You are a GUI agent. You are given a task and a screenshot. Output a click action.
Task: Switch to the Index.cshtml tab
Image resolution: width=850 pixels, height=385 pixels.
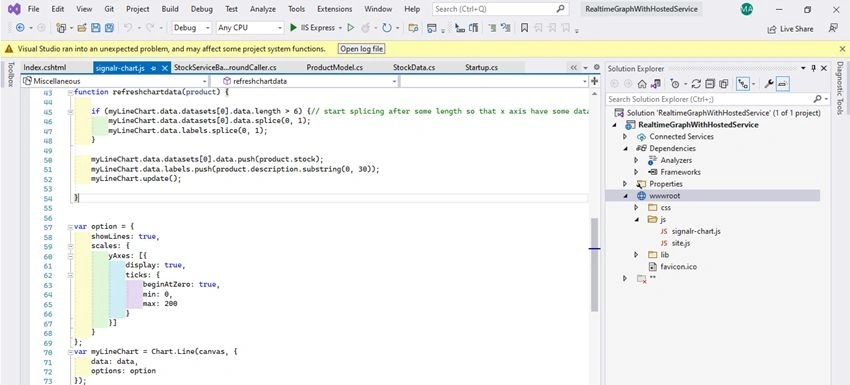(x=44, y=68)
